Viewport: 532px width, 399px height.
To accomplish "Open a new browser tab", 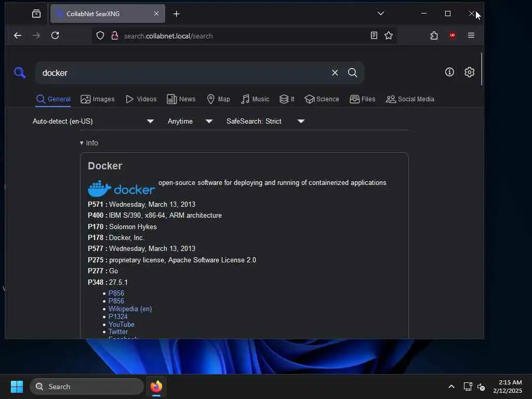I will [x=177, y=14].
